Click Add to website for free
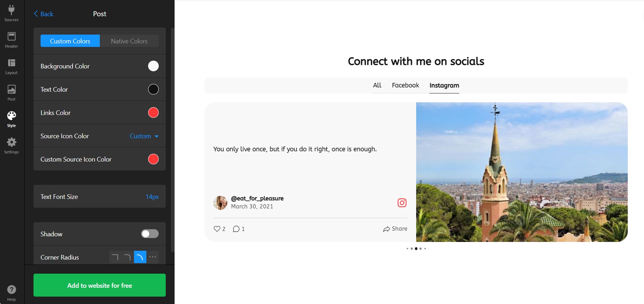 (x=99, y=285)
